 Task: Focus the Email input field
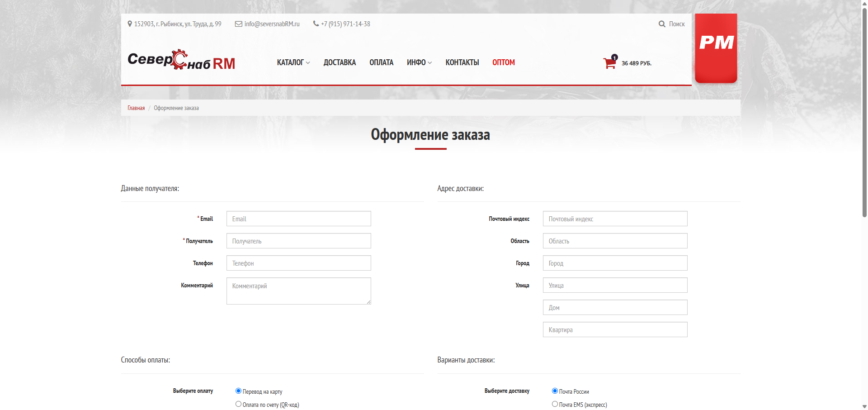point(299,219)
